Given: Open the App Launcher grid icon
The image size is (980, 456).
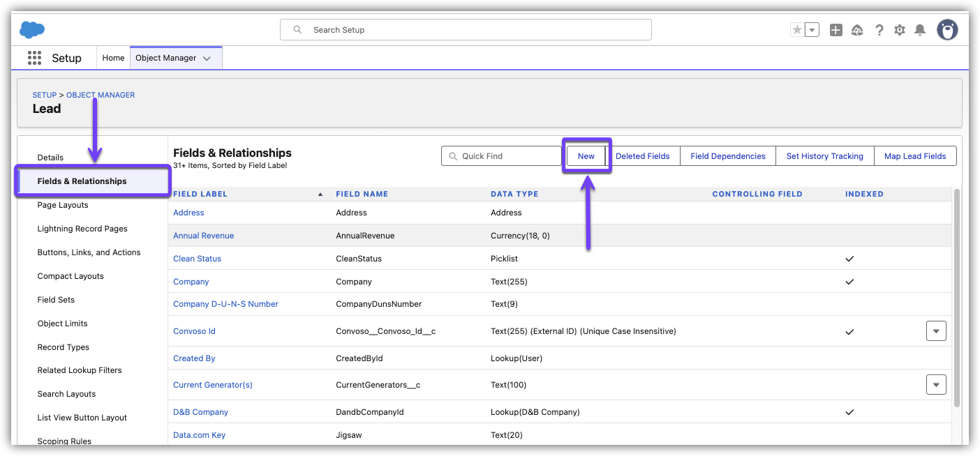Looking at the screenshot, I should [x=34, y=58].
